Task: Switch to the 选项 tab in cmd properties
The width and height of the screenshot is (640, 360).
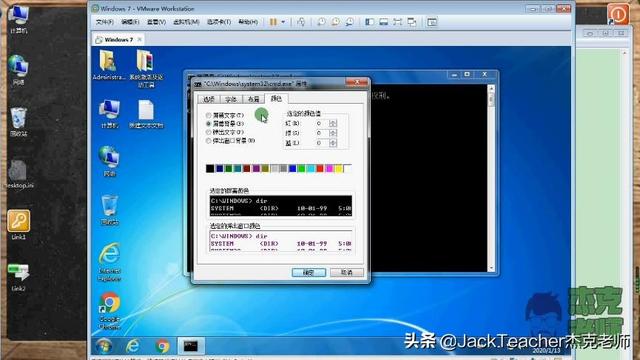Action: click(x=209, y=99)
